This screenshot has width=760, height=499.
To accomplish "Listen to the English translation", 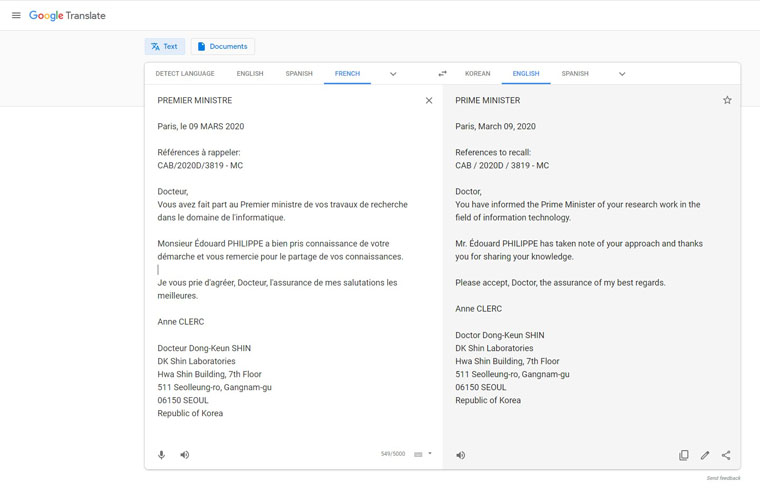I will tap(461, 455).
